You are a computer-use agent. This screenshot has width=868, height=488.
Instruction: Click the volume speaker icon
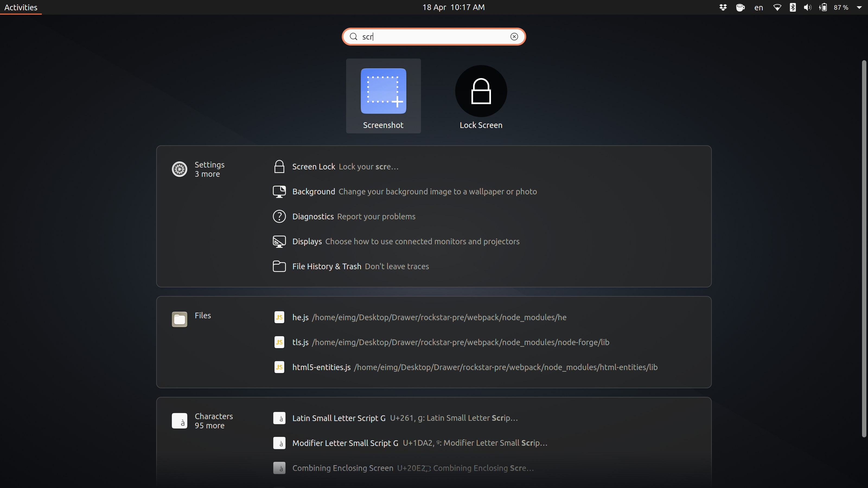(807, 7)
